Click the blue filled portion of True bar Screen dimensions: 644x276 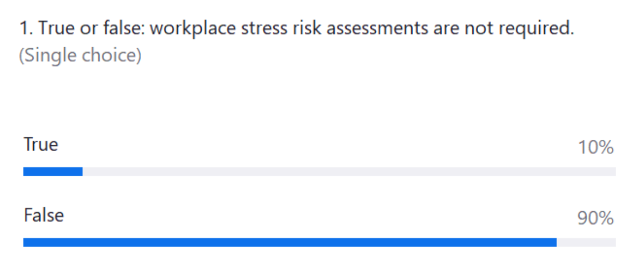pos(53,171)
